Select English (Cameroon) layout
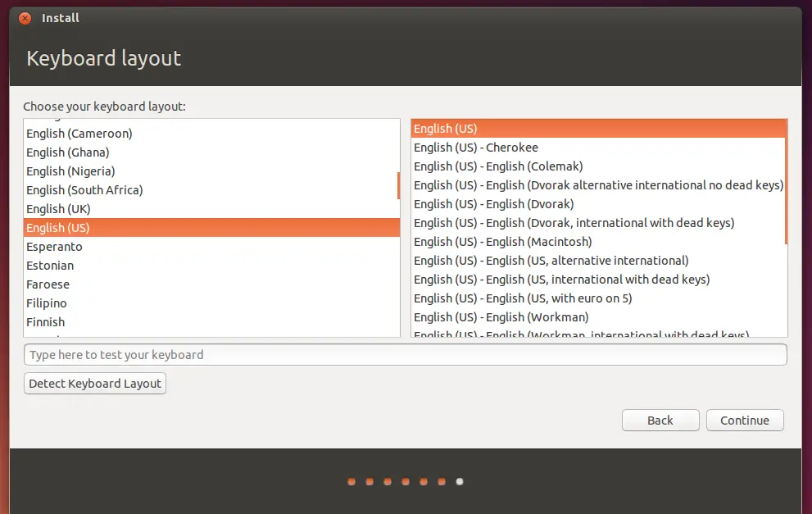 [211, 134]
